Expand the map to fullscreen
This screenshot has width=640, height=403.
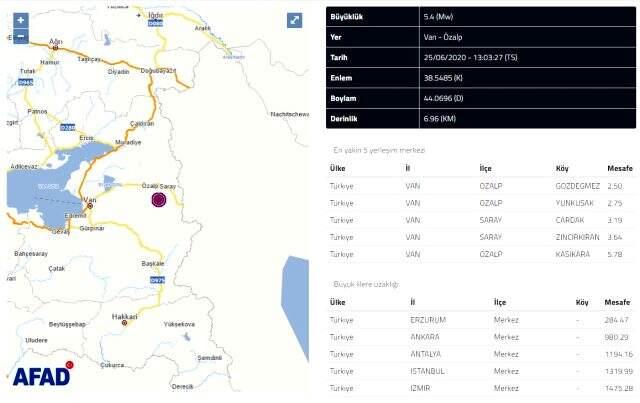point(295,20)
